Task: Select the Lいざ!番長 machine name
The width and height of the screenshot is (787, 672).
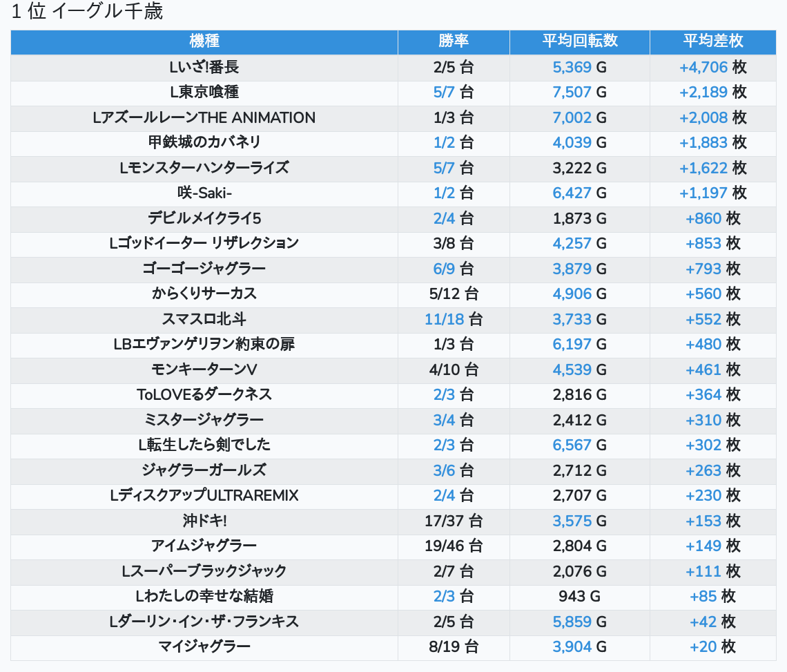Action: point(204,67)
